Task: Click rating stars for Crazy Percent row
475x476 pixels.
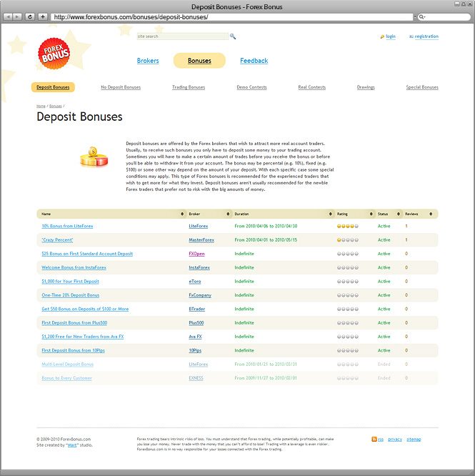Action: coord(348,240)
